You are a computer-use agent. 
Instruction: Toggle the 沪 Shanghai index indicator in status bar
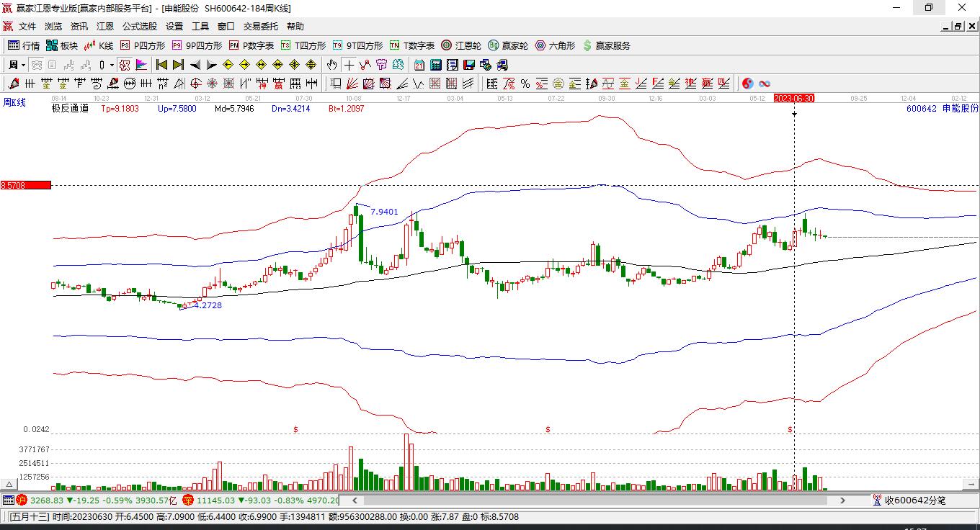point(22,500)
